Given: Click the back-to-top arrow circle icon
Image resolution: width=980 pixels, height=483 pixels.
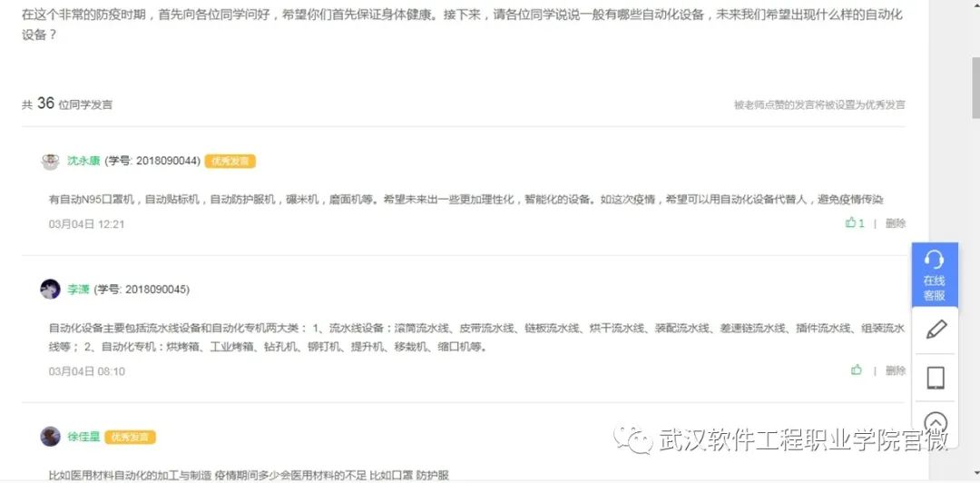Looking at the screenshot, I should (x=935, y=423).
